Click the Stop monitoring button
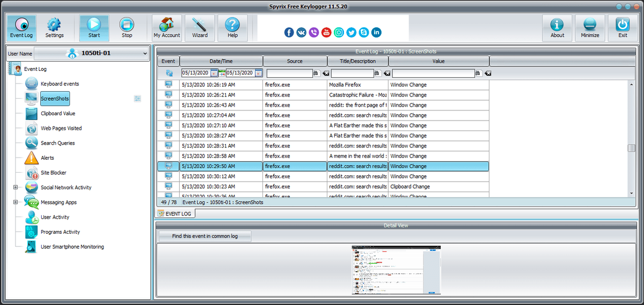 tap(127, 28)
